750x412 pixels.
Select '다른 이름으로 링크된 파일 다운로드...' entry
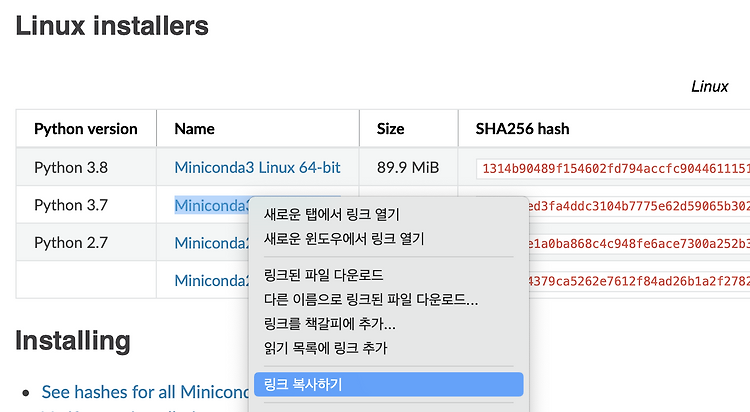tap(371, 300)
